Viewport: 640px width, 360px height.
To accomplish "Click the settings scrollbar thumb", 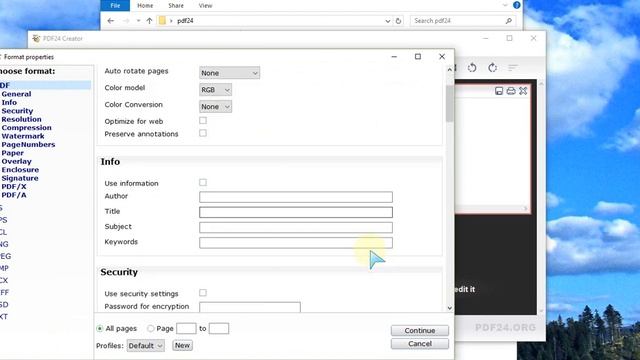I will (x=449, y=104).
